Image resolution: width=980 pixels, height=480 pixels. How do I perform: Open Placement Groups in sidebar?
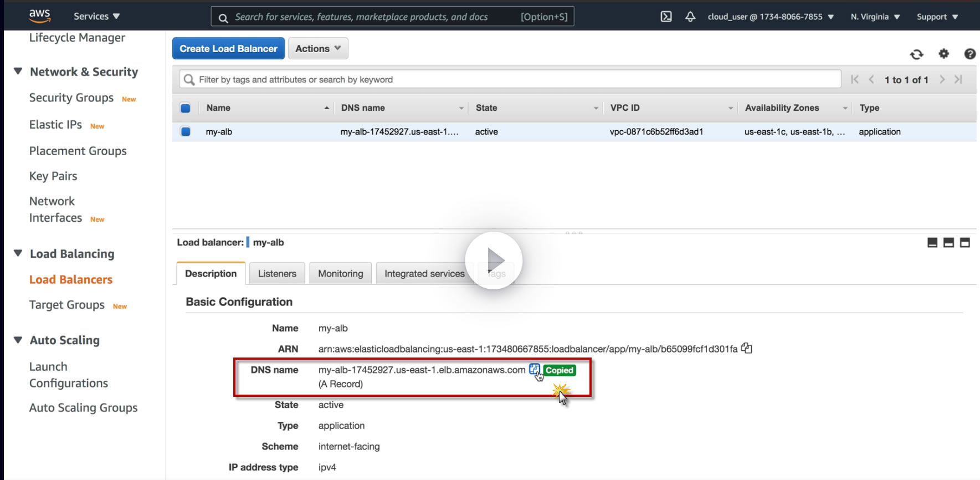pyautogui.click(x=78, y=151)
